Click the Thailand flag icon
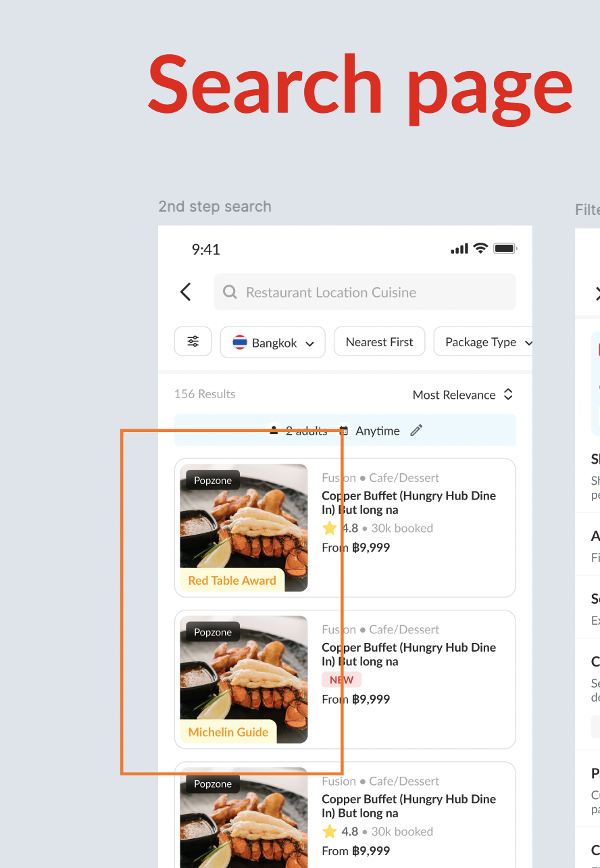The width and height of the screenshot is (600, 868). 240,343
